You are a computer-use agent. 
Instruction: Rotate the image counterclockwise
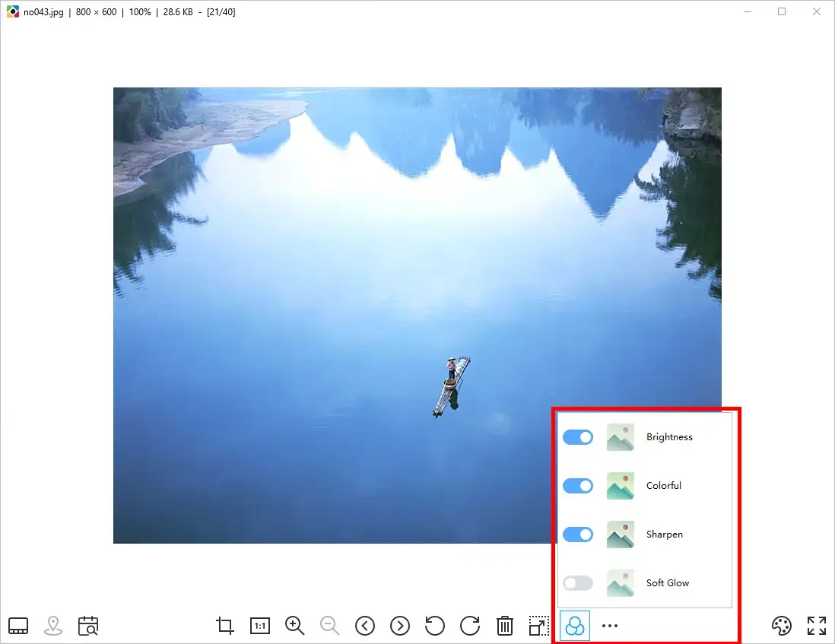point(434,626)
